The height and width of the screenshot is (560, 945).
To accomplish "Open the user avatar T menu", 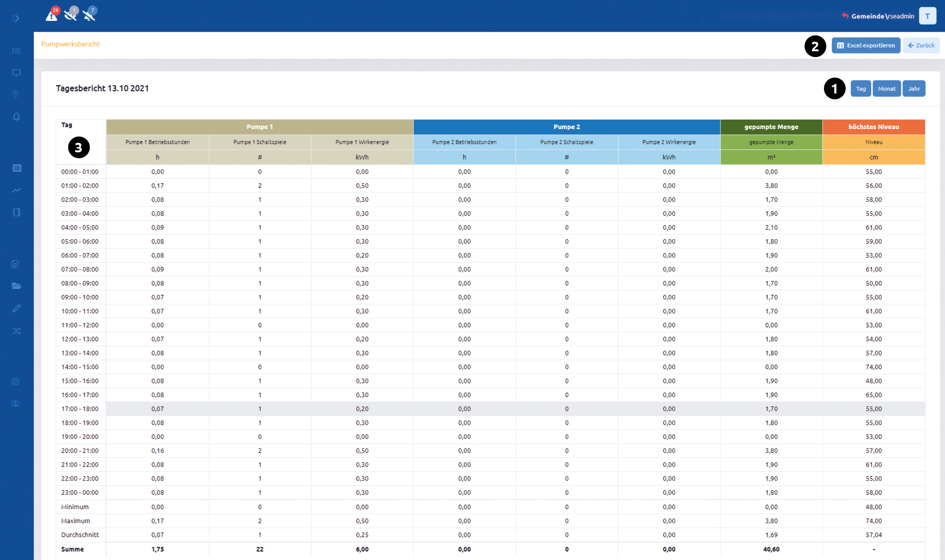I will [x=927, y=16].
